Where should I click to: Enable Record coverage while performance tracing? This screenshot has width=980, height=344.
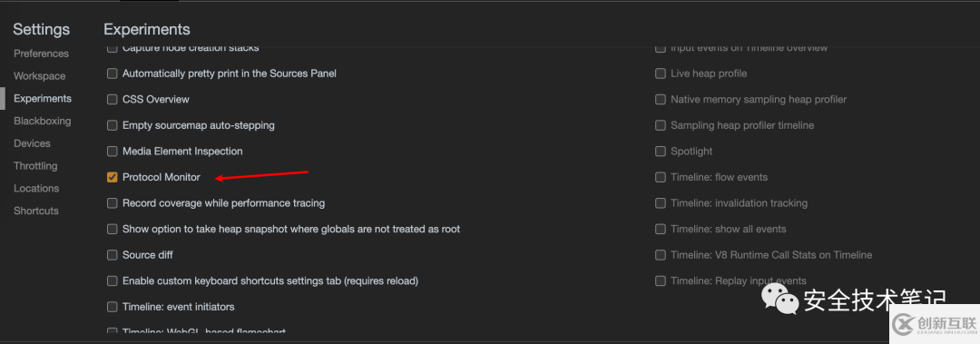pyautogui.click(x=113, y=203)
